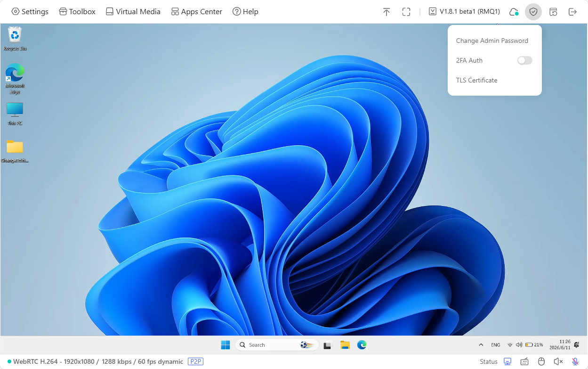This screenshot has width=588, height=369.
Task: Select Change Admin Password
Action: (492, 41)
